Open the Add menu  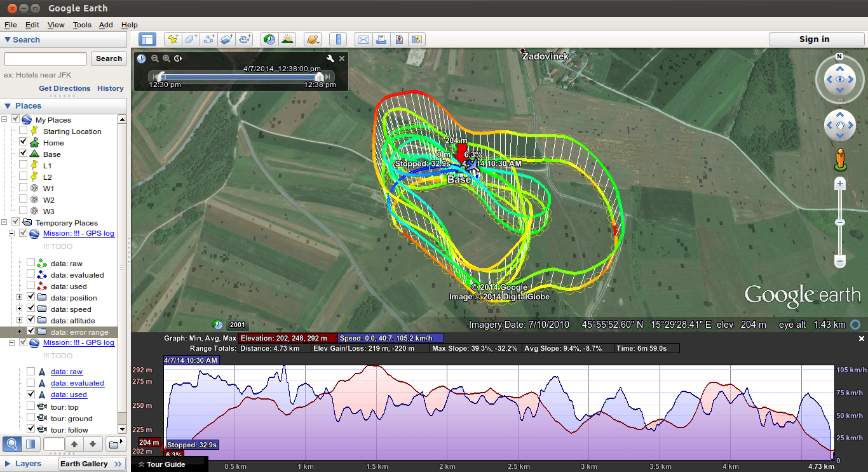pos(106,25)
